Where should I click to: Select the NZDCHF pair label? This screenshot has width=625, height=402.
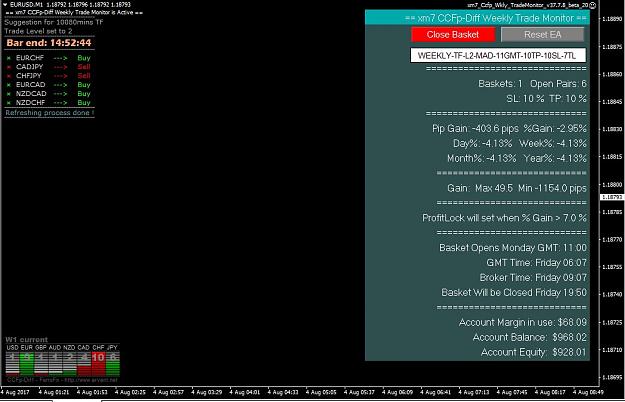coord(31,102)
